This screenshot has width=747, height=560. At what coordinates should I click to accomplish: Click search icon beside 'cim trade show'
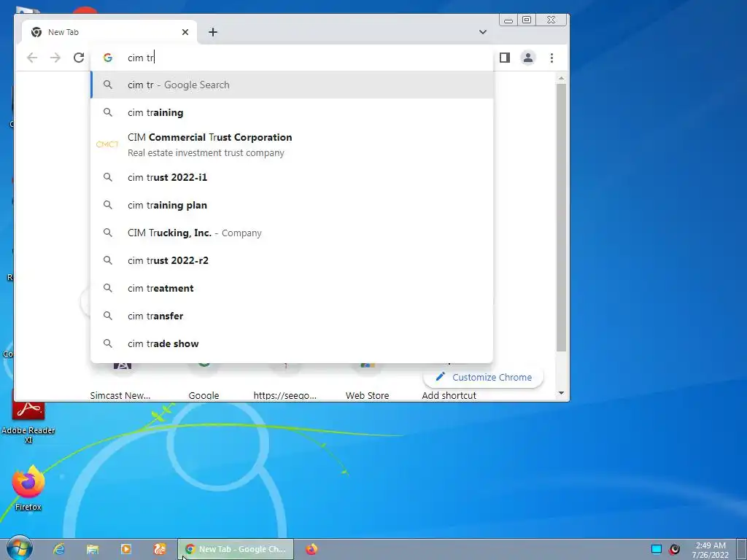[108, 343]
